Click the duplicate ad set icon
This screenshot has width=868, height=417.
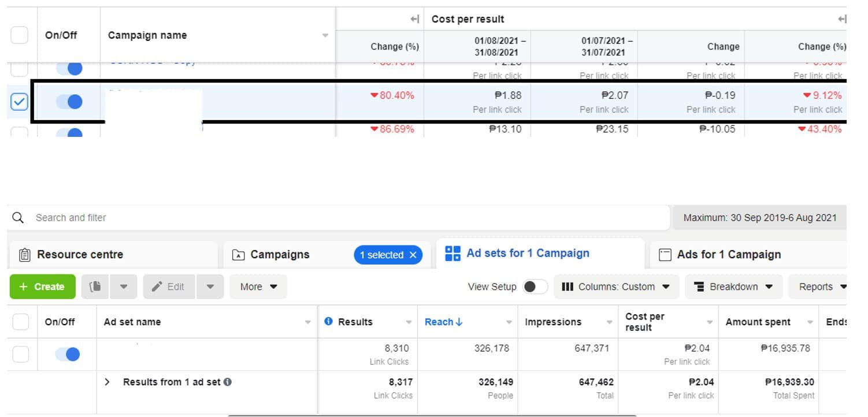coord(95,286)
